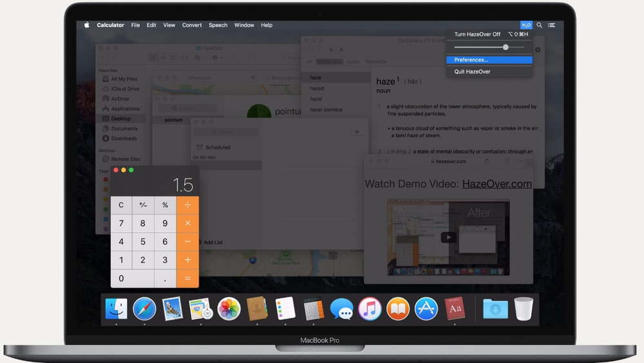Open the Apple menu

(86, 25)
